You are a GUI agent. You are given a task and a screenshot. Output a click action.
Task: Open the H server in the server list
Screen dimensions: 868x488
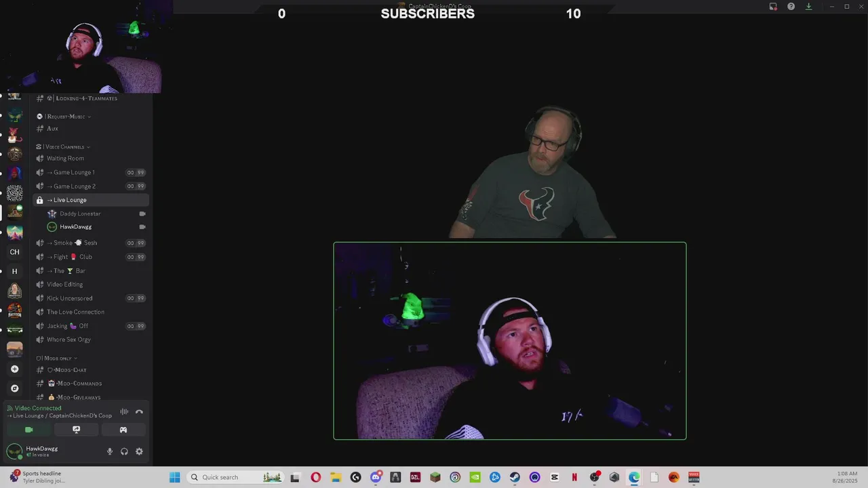coord(14,271)
